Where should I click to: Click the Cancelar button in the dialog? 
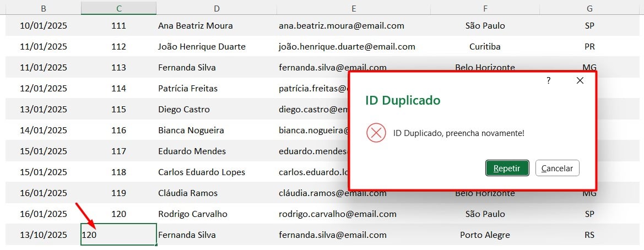[557, 168]
